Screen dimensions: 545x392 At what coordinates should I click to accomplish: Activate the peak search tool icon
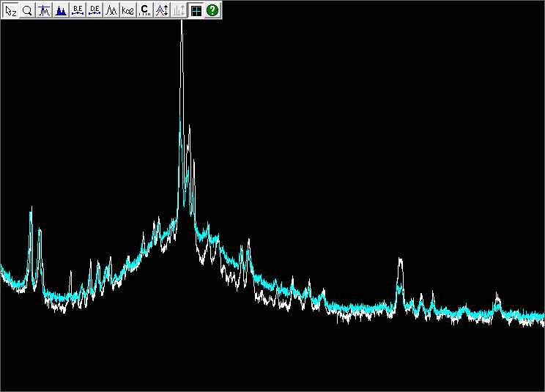click(x=44, y=10)
